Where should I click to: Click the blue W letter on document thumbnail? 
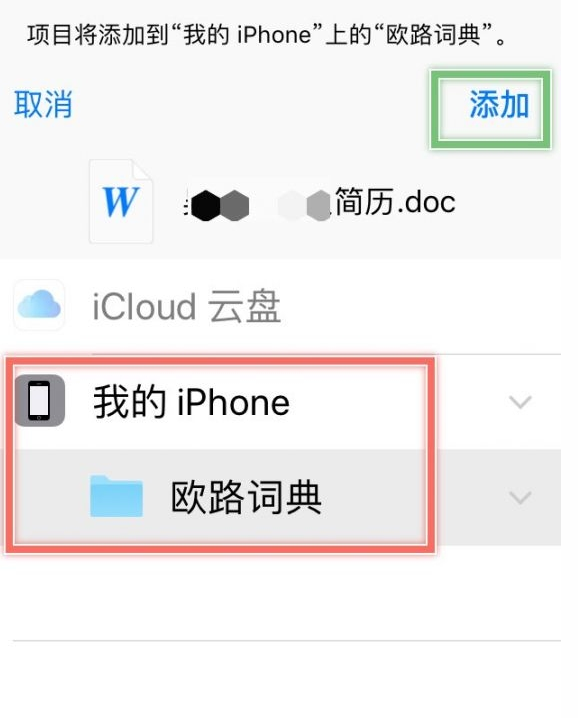point(120,201)
